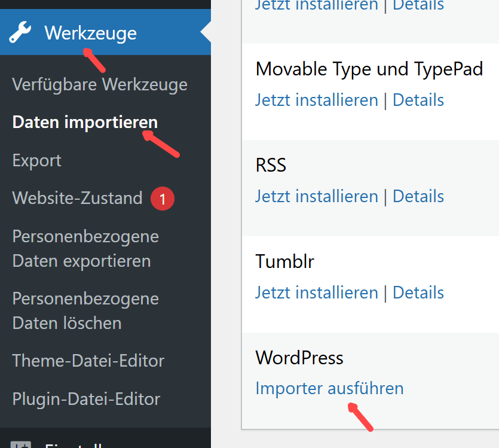This screenshot has width=499, height=448.
Task: Open the Werkzeuge menu label
Action: click(x=90, y=33)
